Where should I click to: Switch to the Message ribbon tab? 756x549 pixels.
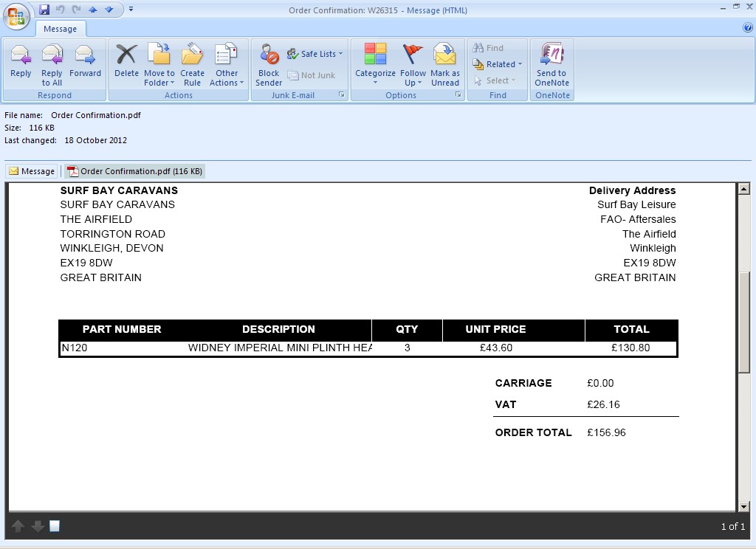tap(61, 29)
